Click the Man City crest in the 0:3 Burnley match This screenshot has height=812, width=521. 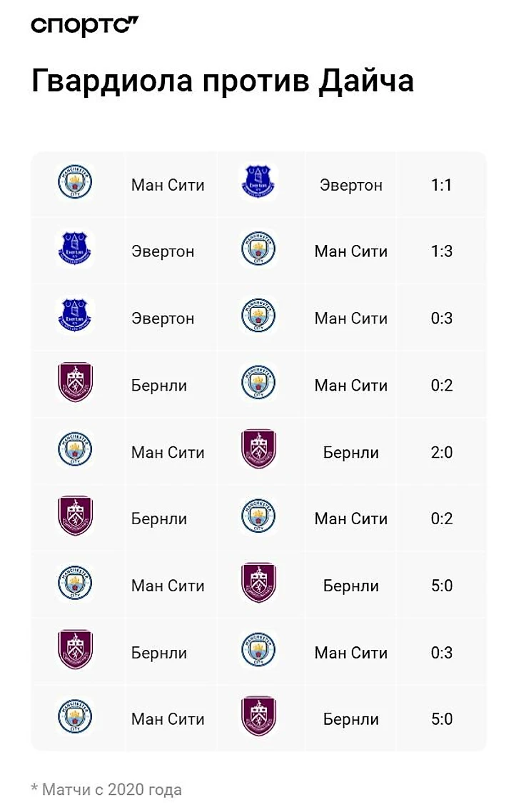tap(258, 651)
